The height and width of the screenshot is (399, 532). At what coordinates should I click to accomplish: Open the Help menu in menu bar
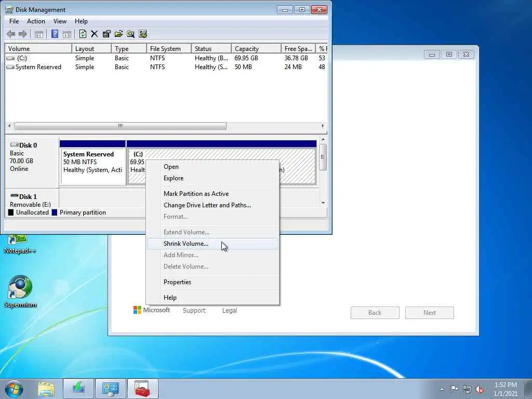pyautogui.click(x=81, y=21)
